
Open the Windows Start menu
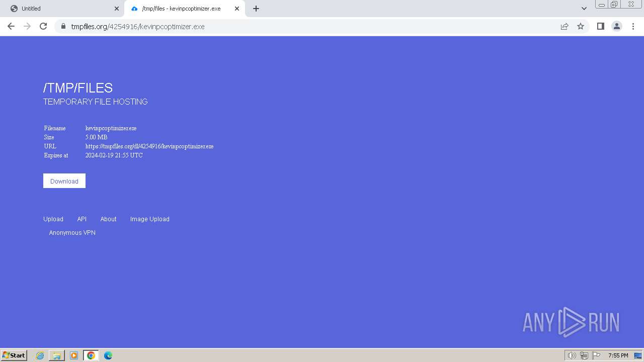point(14,355)
